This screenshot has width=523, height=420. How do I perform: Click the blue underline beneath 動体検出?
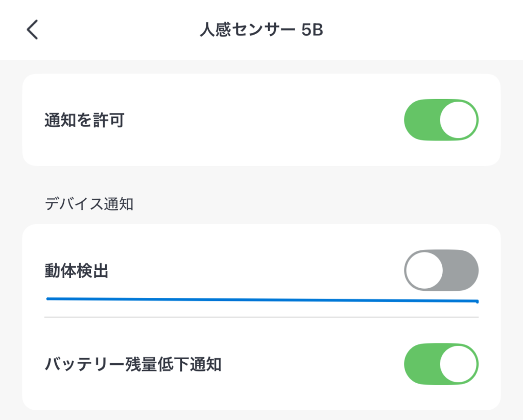coord(261,300)
